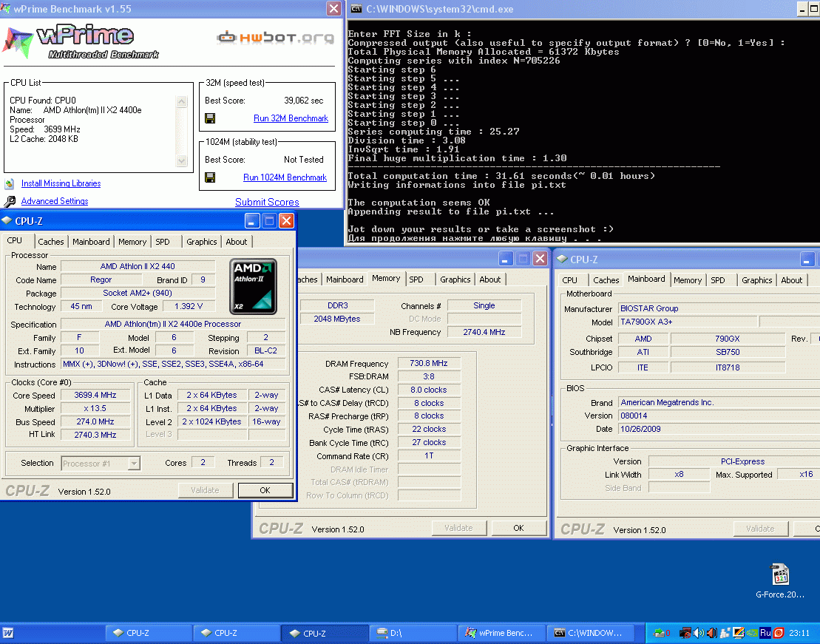The width and height of the screenshot is (820, 644).
Task: Click the orange speaker tray icon
Action: 712,633
